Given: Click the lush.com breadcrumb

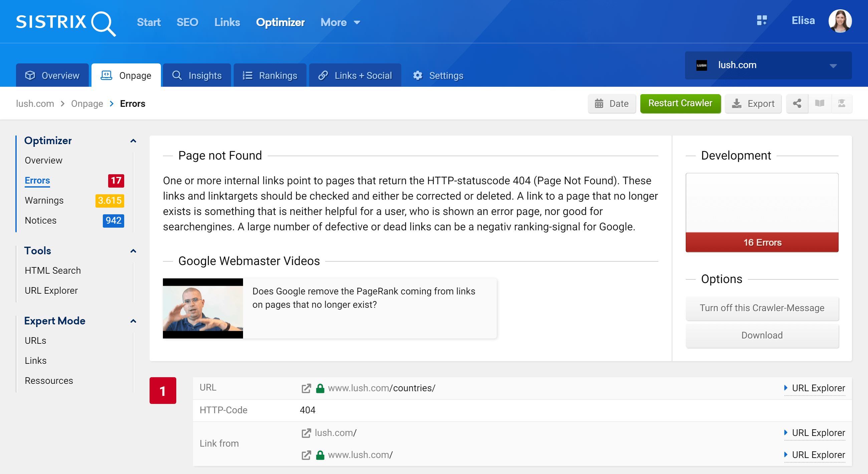Looking at the screenshot, I should (35, 103).
